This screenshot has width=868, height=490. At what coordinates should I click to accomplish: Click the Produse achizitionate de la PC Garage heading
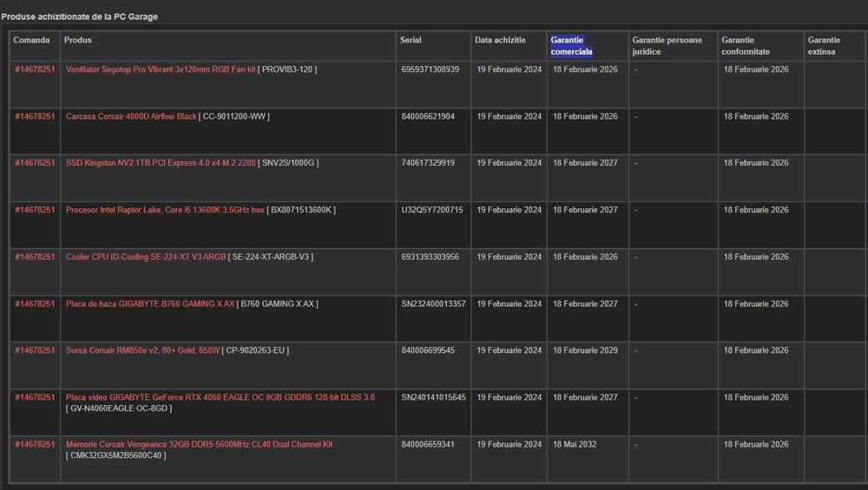(x=79, y=16)
